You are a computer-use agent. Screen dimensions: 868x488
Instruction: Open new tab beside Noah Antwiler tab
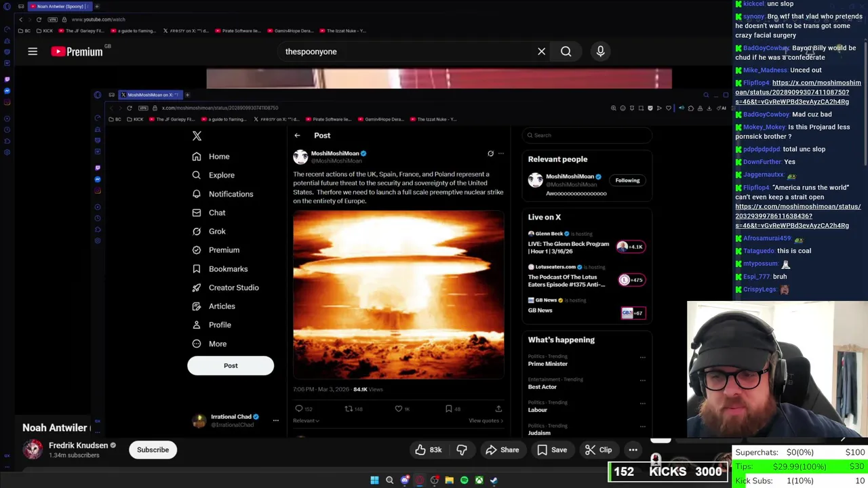(96, 6)
